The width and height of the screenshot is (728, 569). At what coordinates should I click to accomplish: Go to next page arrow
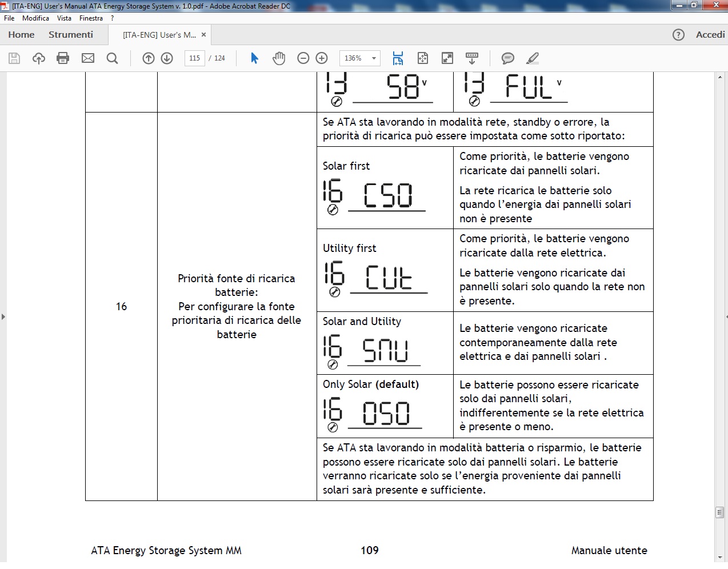[167, 58]
